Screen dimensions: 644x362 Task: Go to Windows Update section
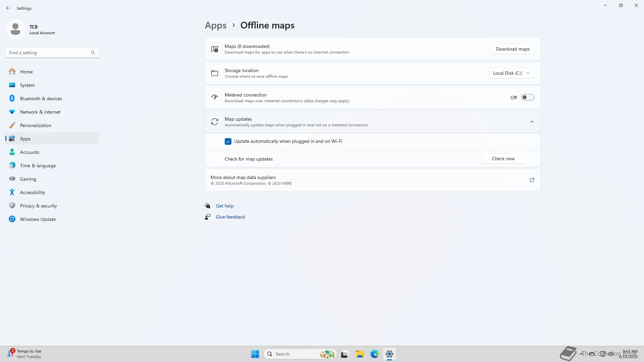tap(38, 219)
